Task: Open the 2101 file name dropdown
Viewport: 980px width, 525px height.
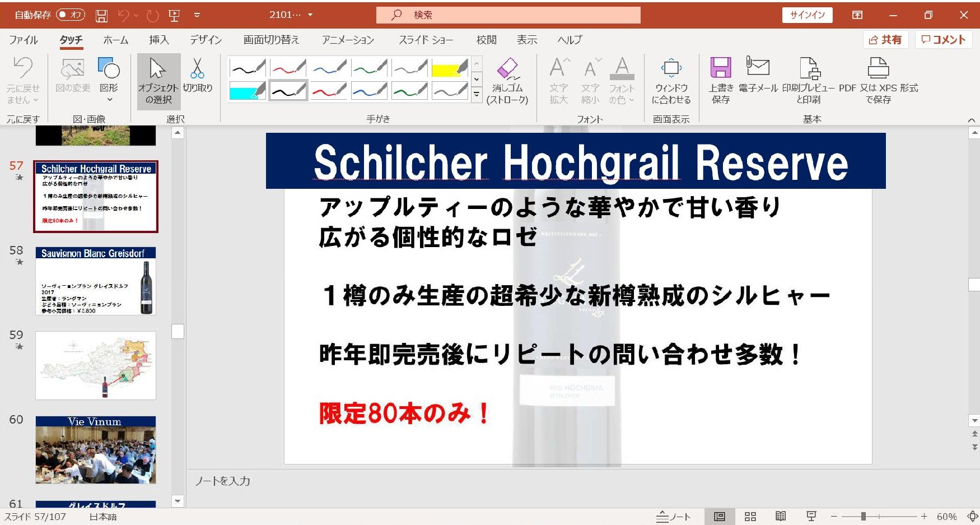Action: 310,15
